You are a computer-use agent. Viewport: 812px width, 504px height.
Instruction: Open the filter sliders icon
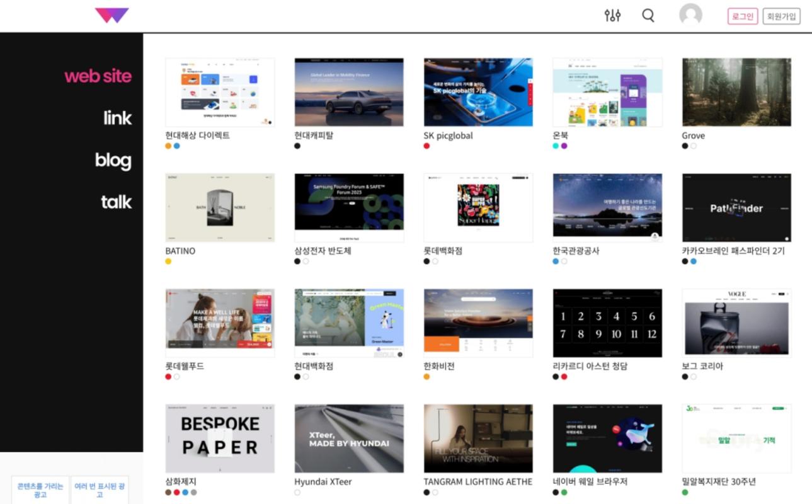612,16
